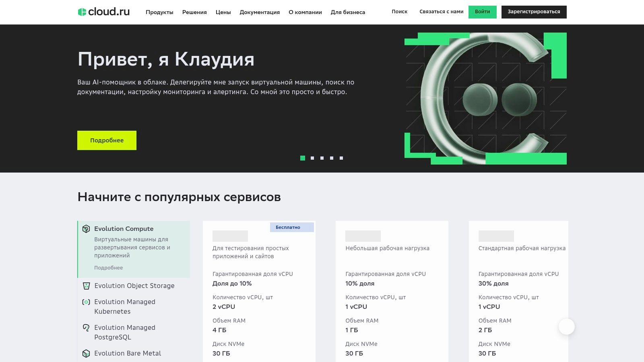Image resolution: width=644 pixels, height=362 pixels.
Task: Select the second carousel dot indicator
Action: click(312, 158)
